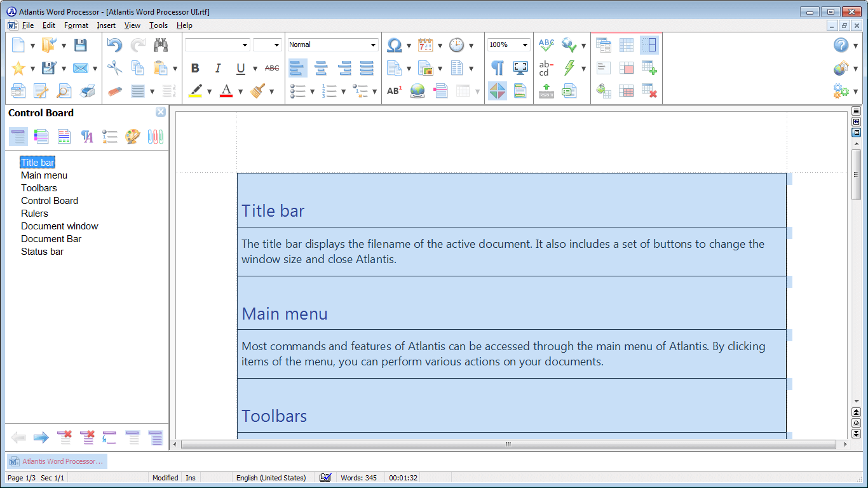Enable align right paragraph

click(x=344, y=68)
